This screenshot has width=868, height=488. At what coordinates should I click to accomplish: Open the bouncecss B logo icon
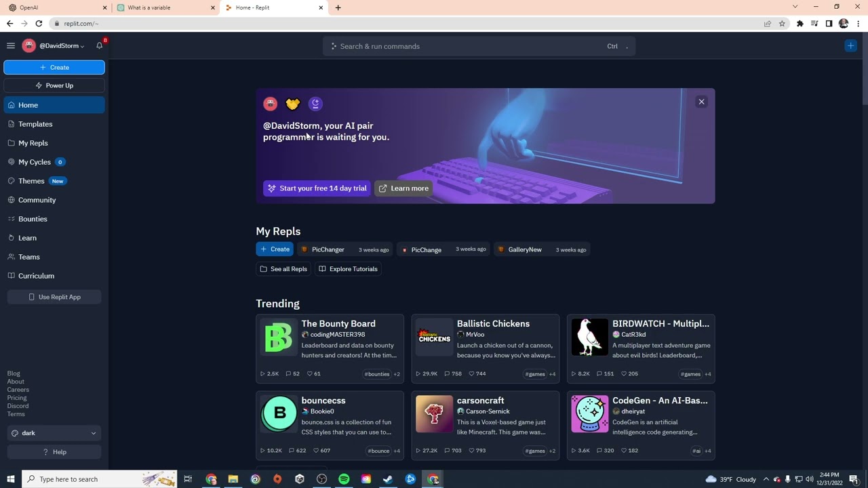click(279, 413)
